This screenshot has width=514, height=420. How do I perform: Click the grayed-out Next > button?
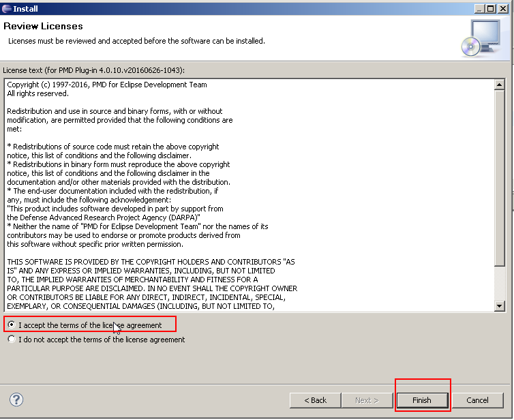coord(367,400)
